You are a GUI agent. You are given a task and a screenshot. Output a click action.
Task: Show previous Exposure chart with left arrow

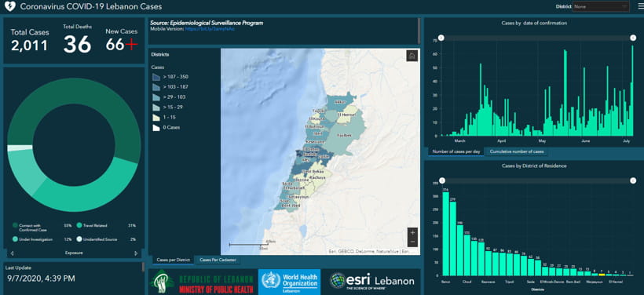12,253
